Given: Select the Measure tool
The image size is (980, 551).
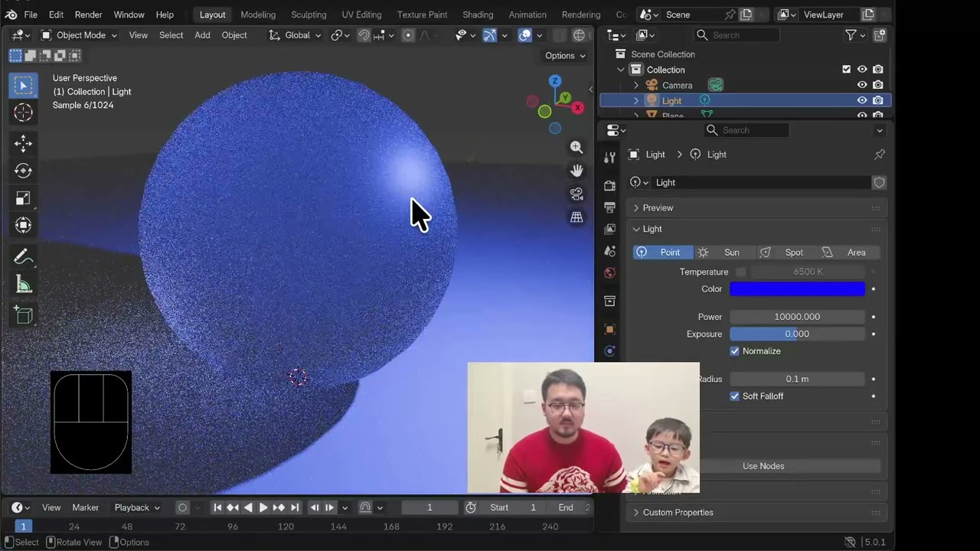Looking at the screenshot, I should point(23,285).
